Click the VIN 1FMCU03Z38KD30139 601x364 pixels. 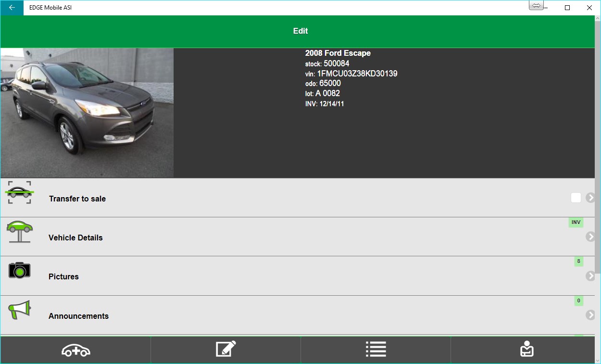(x=357, y=74)
